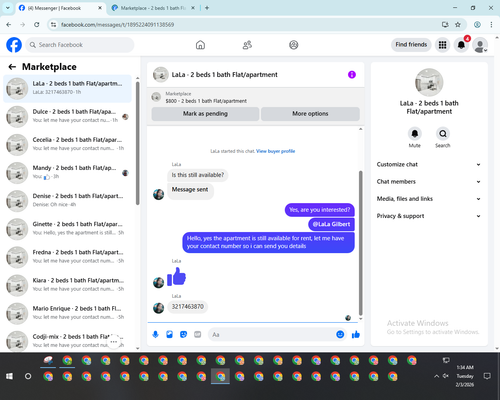Screen dimensions: 500x400
Task: Open a new browser tab
Action: [207, 8]
